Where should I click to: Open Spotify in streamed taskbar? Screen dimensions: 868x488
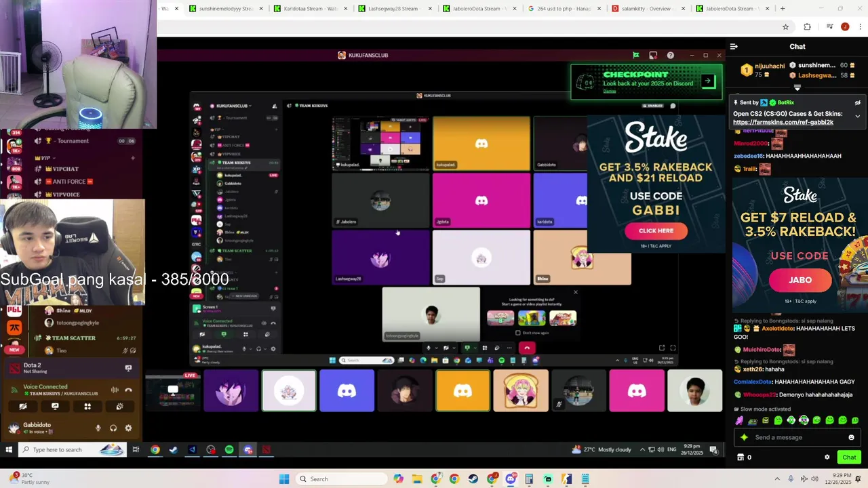click(x=229, y=449)
